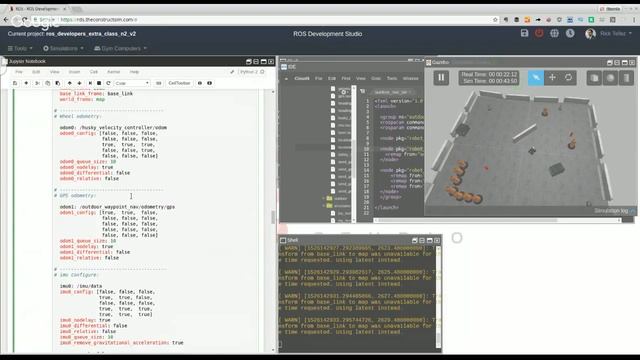Open the IDE Tools menu
This screenshot has height=360, width=640.
click(x=392, y=78)
